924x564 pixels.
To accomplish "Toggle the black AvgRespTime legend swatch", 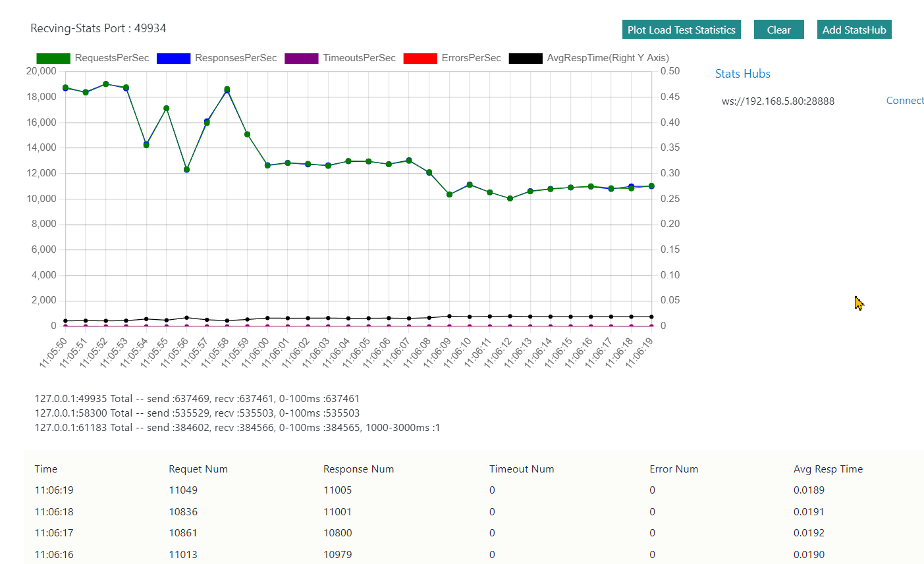I will point(525,59).
